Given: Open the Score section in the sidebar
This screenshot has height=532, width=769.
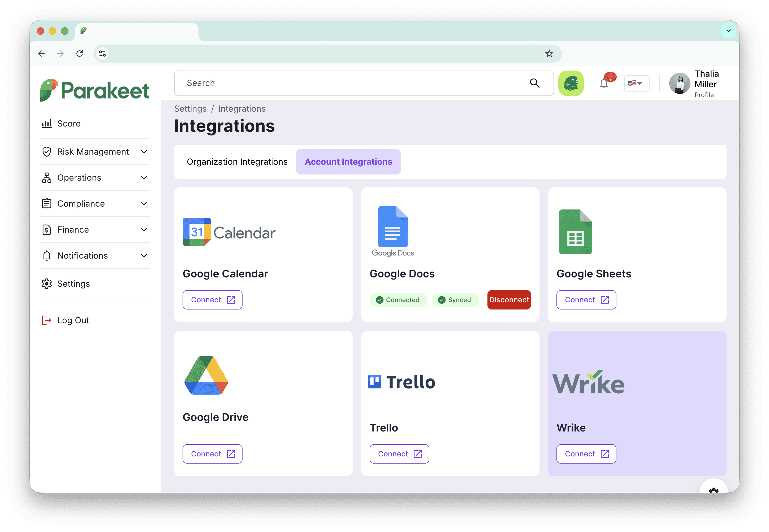Looking at the screenshot, I should click(69, 123).
